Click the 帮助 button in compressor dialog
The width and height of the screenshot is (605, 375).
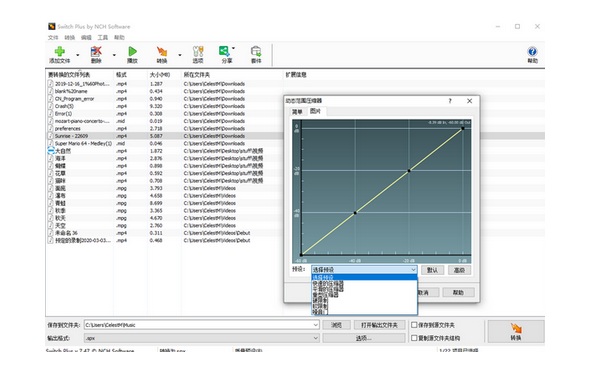point(458,292)
